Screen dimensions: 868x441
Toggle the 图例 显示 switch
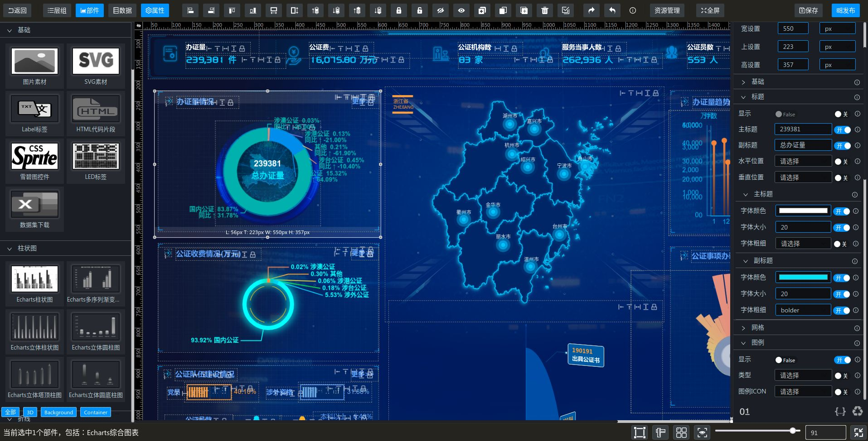[843, 360]
